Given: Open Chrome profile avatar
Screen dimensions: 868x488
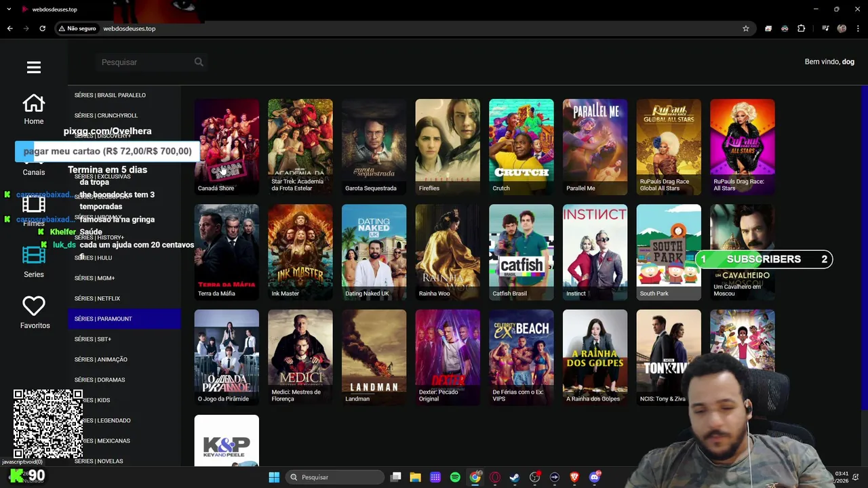Looking at the screenshot, I should coord(842,28).
